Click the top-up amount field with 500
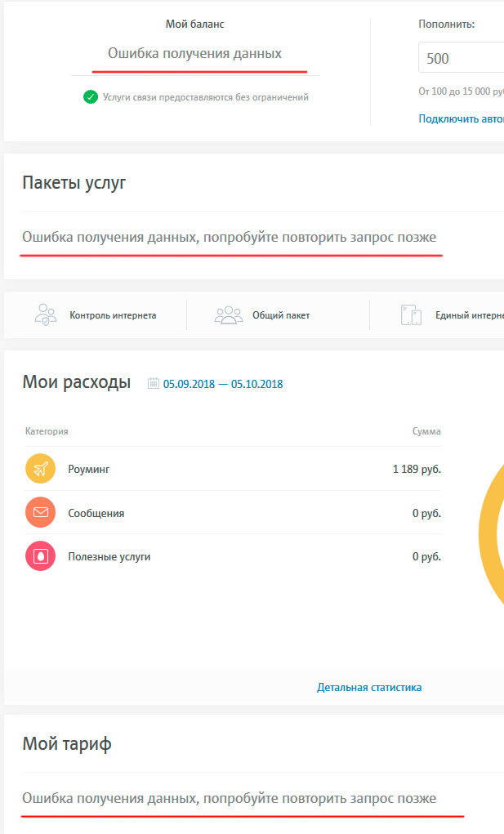The image size is (504, 834). point(462,59)
